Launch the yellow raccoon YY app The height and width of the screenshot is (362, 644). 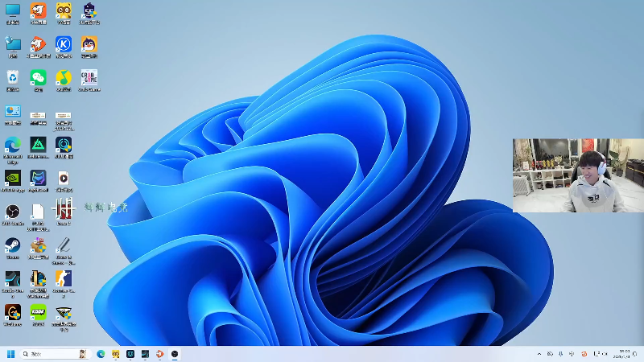pos(64,14)
